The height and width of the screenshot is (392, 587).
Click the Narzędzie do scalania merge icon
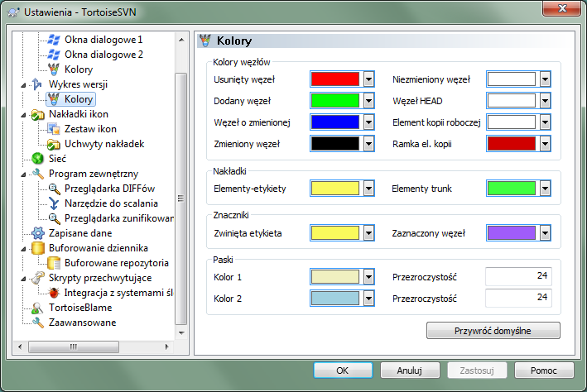54,203
